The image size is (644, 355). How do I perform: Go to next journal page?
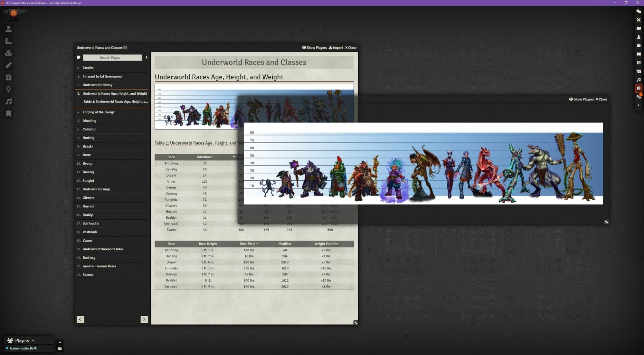(144, 319)
